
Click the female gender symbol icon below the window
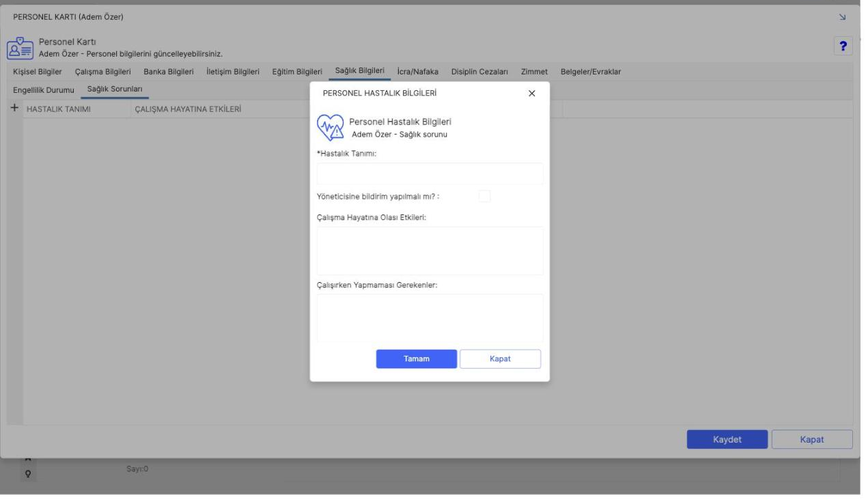(29, 473)
